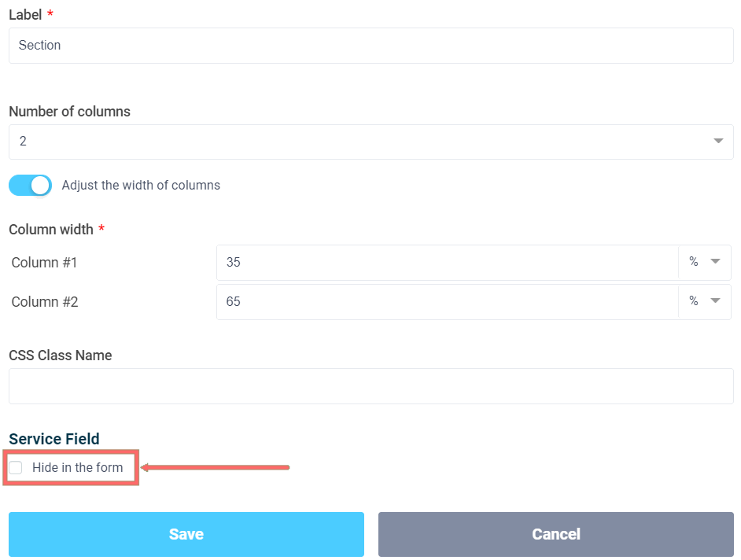
Task: Click the "Service Field" heading
Action: (54, 440)
